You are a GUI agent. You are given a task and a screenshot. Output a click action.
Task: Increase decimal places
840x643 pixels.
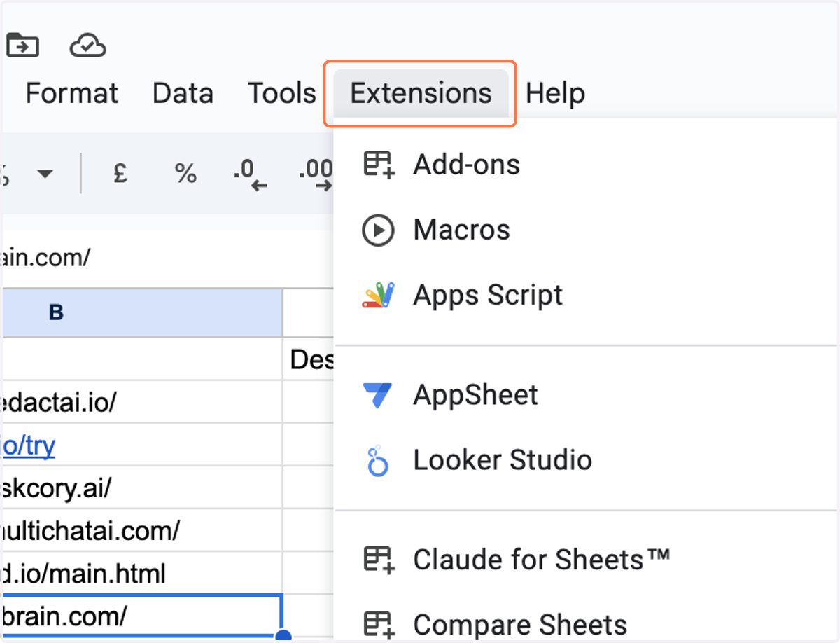314,173
